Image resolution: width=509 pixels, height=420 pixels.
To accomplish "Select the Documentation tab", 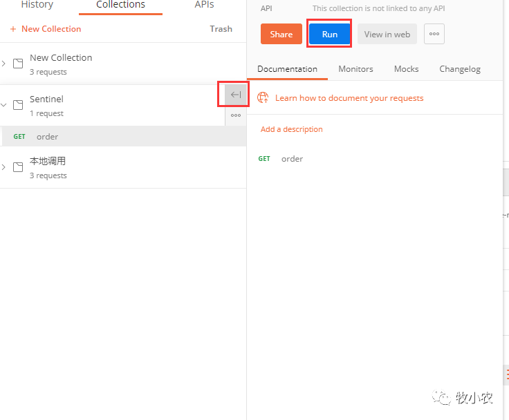I will pos(287,69).
